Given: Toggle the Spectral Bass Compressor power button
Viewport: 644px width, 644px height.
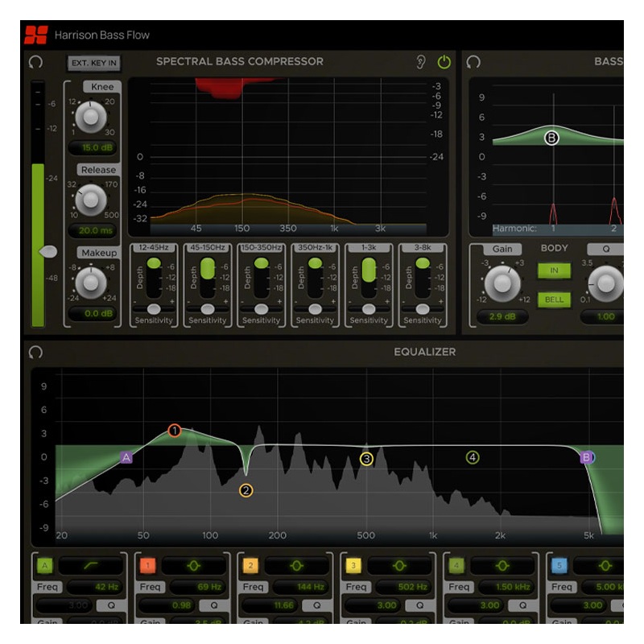Looking at the screenshot, I should tap(444, 61).
